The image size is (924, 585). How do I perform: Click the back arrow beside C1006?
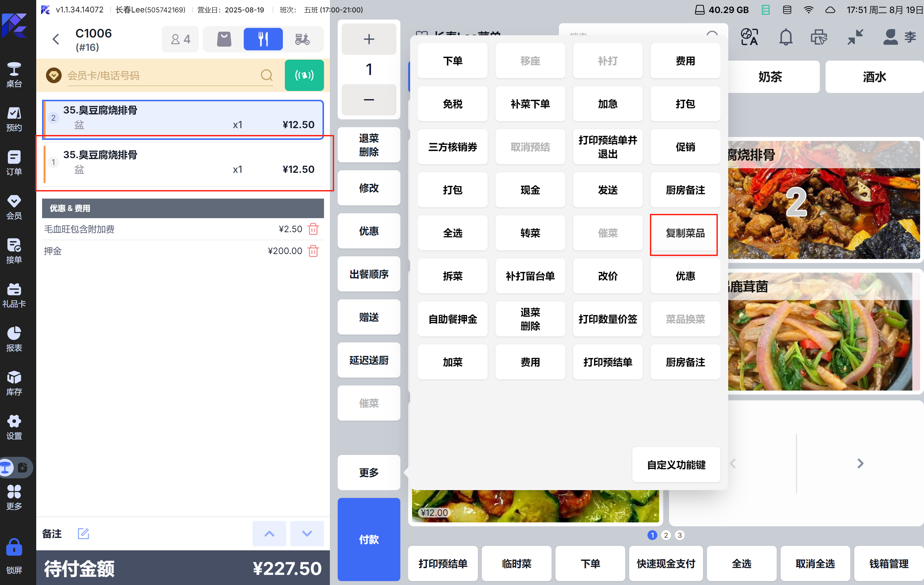(x=56, y=39)
